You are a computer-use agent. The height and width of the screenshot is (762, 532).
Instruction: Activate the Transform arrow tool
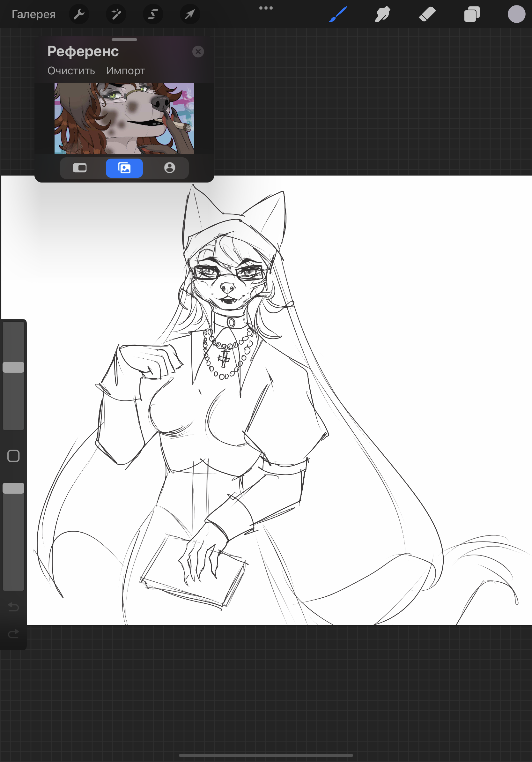coord(190,14)
